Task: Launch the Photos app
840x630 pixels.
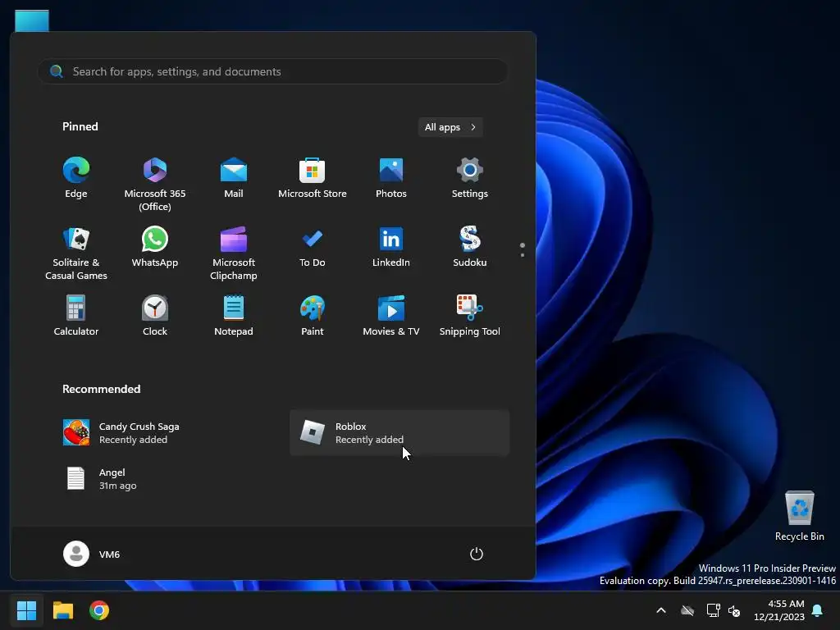Action: (x=391, y=178)
